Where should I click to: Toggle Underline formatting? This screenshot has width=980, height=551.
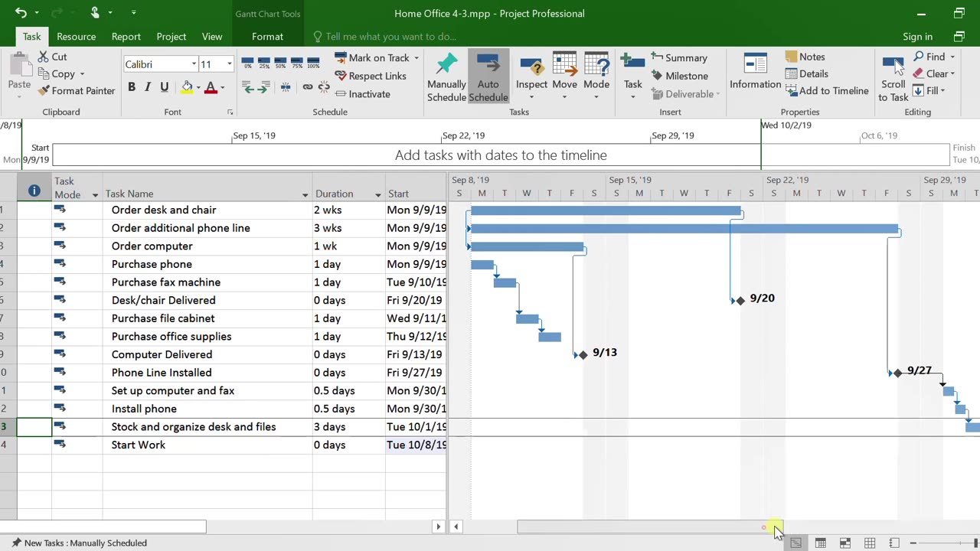point(164,87)
